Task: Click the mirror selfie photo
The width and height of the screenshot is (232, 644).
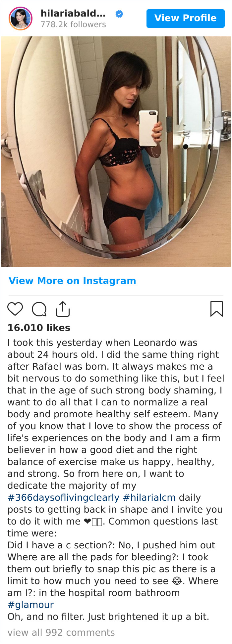Action: click(x=116, y=149)
